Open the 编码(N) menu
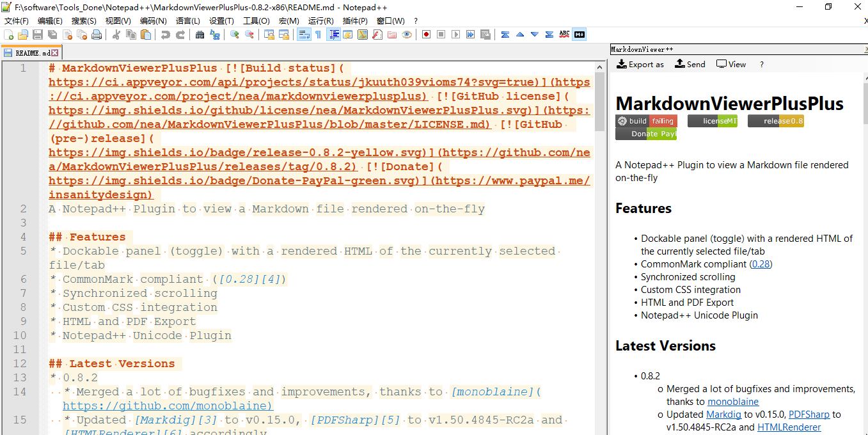 pos(153,21)
